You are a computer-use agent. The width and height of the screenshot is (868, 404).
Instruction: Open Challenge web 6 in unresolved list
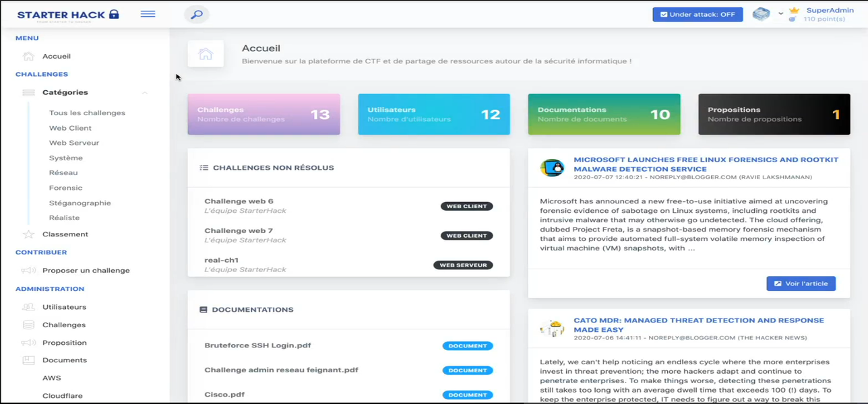click(239, 201)
